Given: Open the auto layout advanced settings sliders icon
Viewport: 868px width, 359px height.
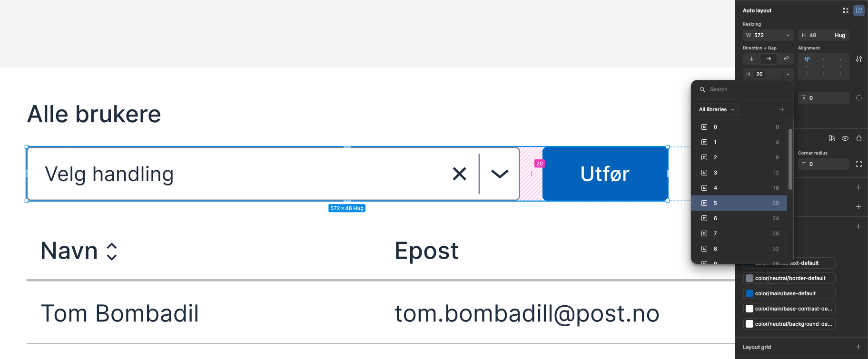Looking at the screenshot, I should pyautogui.click(x=859, y=59).
